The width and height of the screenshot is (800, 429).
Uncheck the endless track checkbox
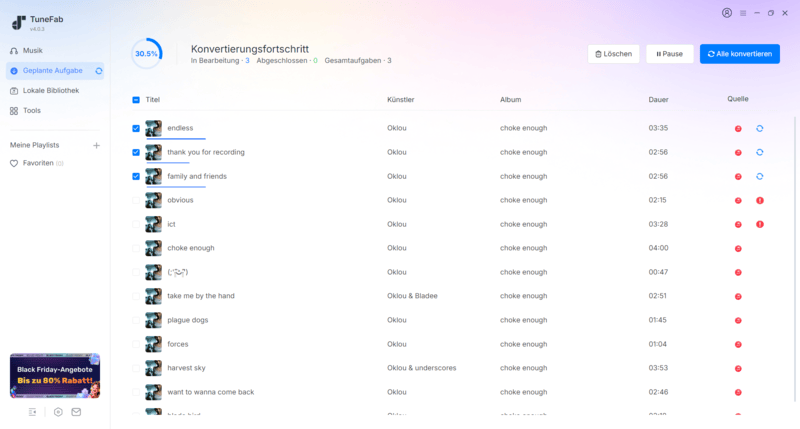click(136, 129)
